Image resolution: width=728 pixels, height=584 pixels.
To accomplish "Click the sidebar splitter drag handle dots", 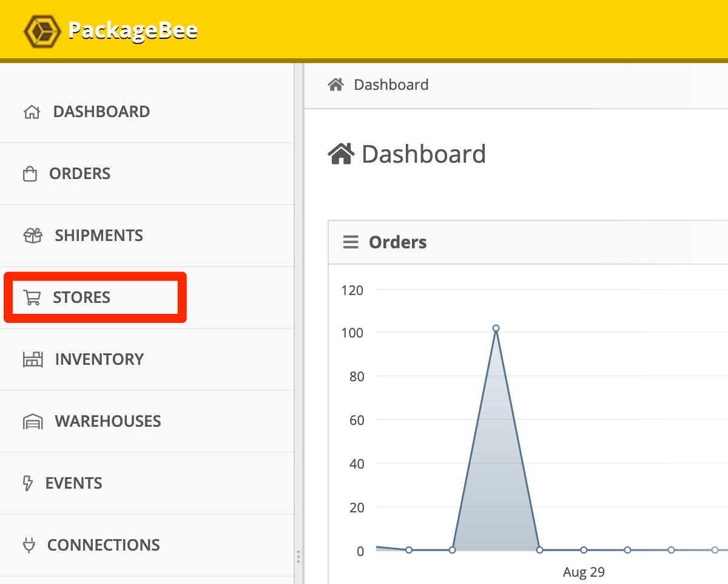I will (298, 557).
